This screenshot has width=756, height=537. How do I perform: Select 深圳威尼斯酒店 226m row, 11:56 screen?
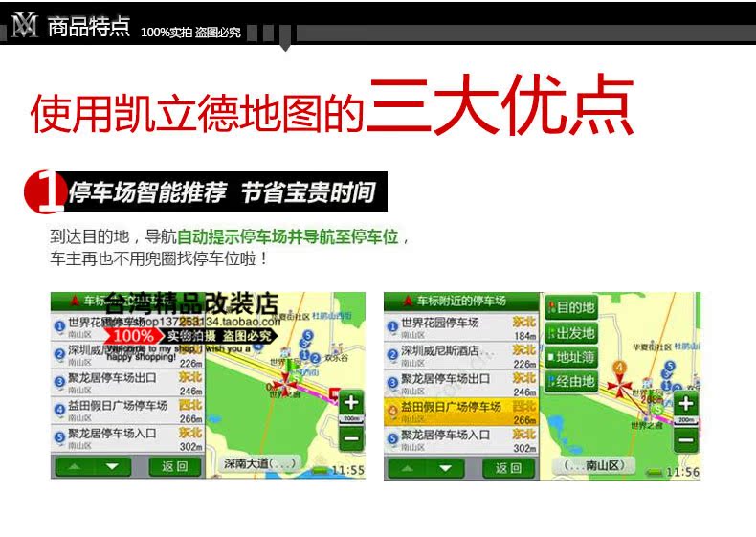click(x=461, y=355)
